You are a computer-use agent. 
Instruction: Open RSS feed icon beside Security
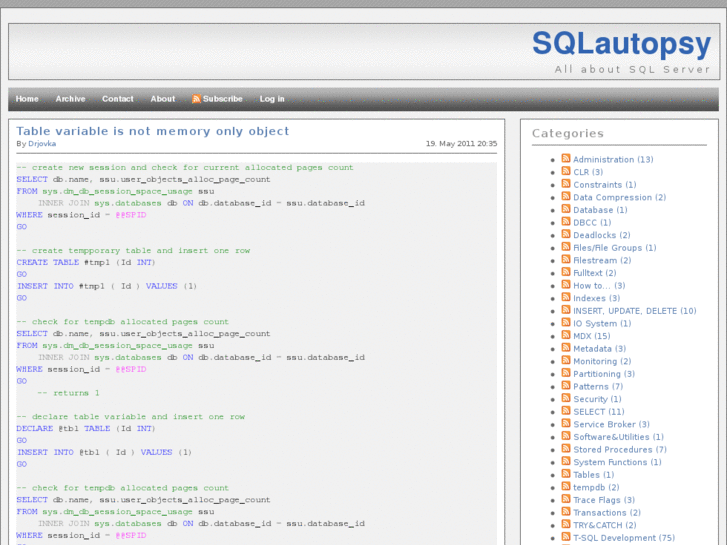[x=566, y=398]
